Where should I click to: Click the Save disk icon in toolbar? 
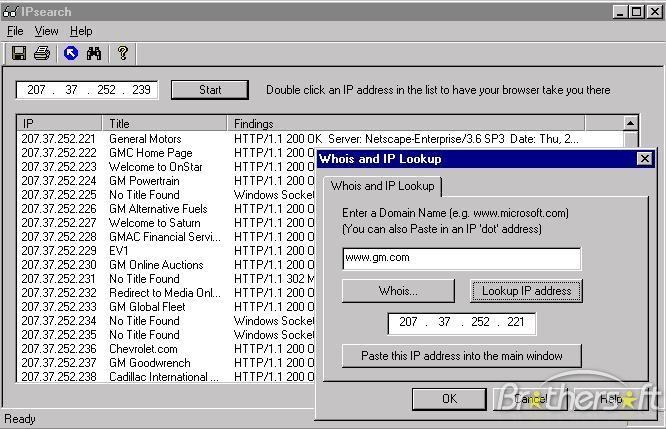point(19,54)
